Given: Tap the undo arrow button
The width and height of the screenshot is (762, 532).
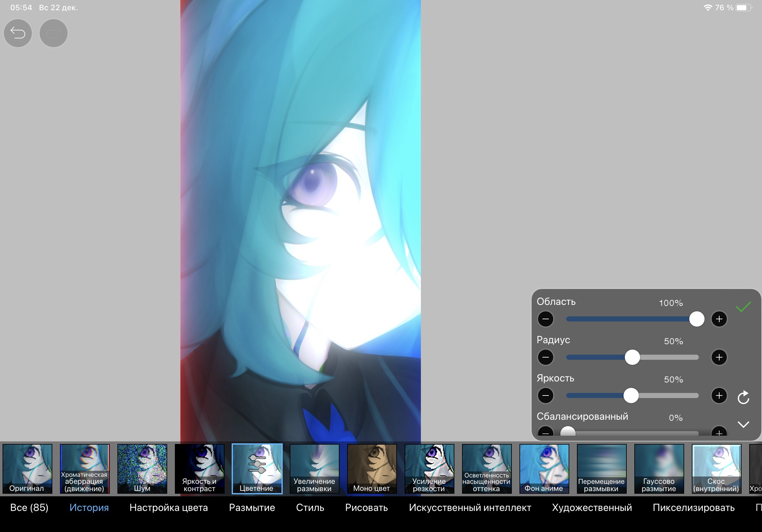Looking at the screenshot, I should tap(18, 33).
